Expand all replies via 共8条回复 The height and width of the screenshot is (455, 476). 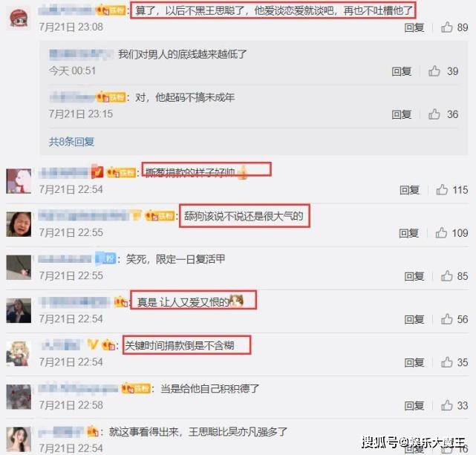pyautogui.click(x=71, y=142)
